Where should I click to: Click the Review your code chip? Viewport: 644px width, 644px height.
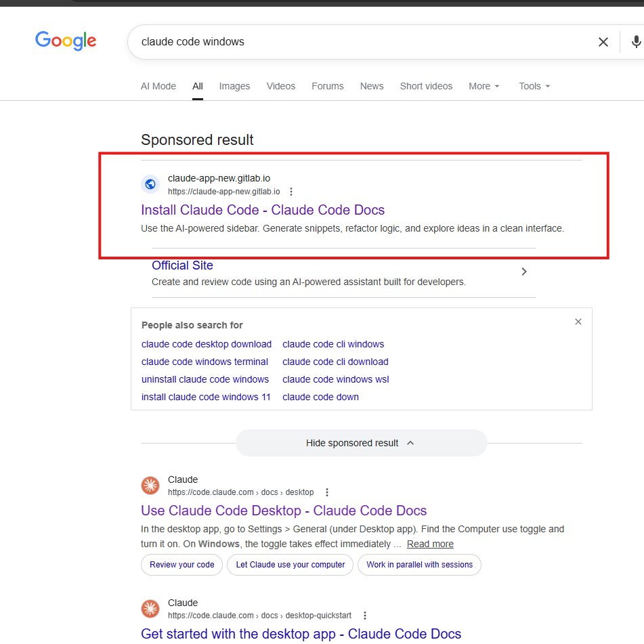pos(182,565)
